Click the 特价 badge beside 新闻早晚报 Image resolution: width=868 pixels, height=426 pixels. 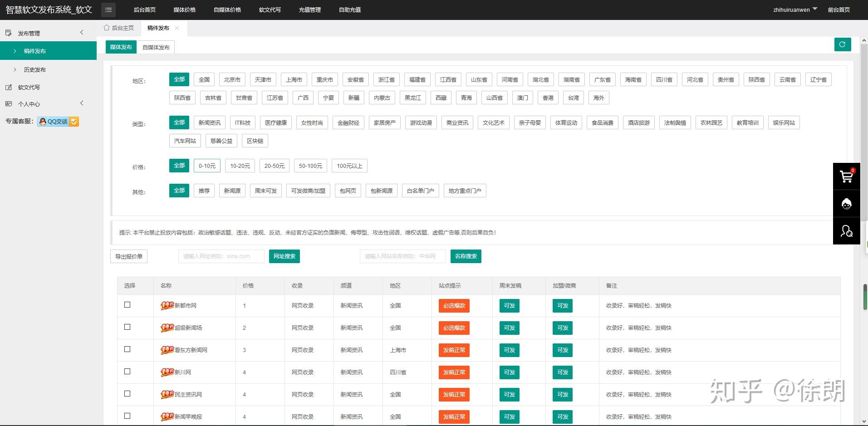click(167, 416)
